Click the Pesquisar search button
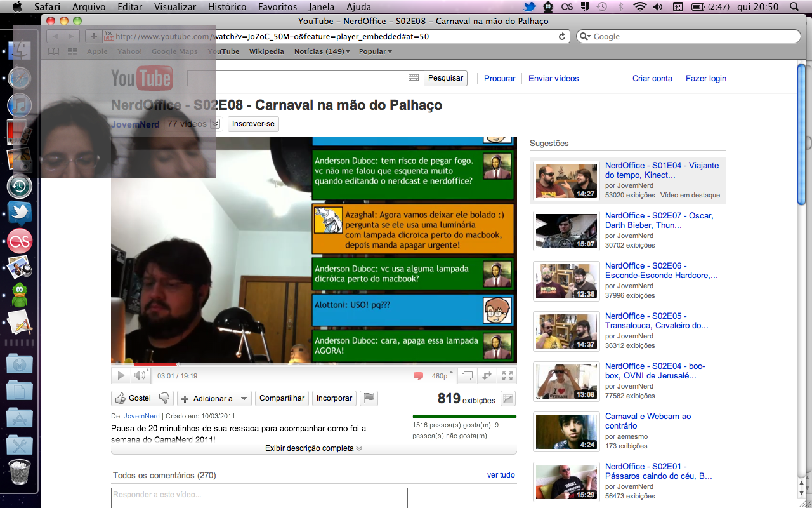Image resolution: width=812 pixels, height=508 pixels. click(445, 78)
